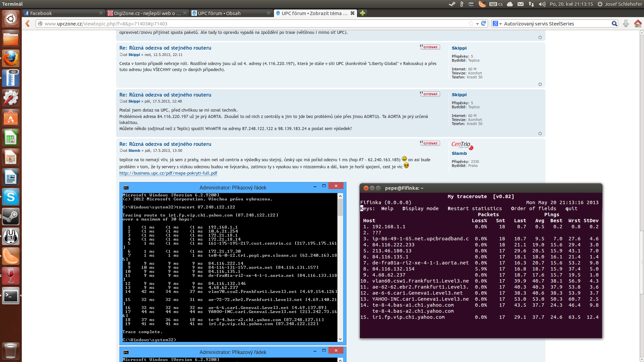Open LibreOffice Writer from launcher
The image size is (644, 362).
(x=11, y=177)
